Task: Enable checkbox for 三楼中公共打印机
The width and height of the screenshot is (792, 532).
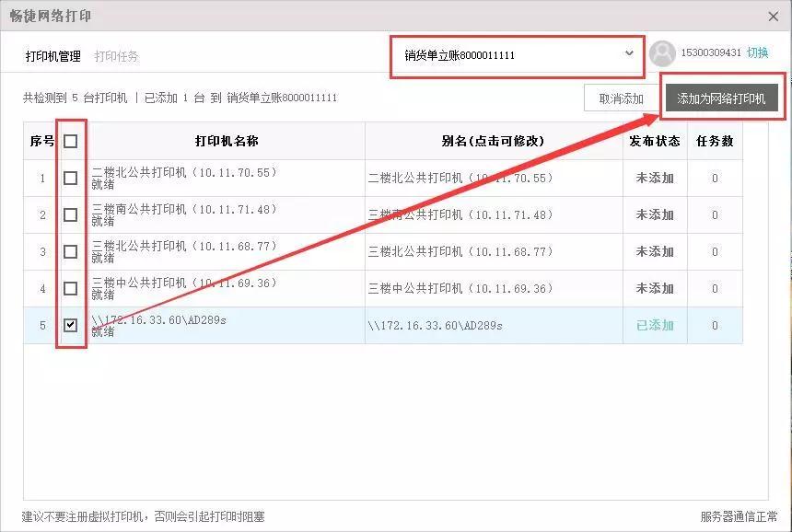Action: click(71, 288)
